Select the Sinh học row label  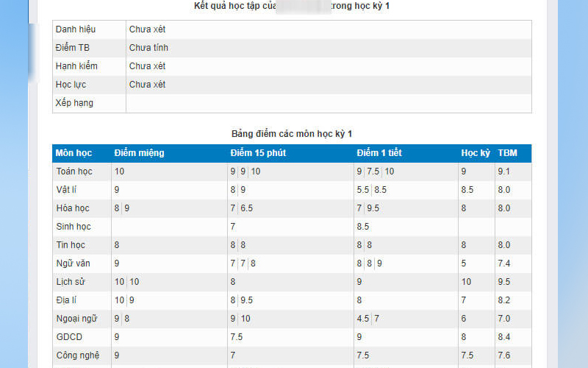click(73, 227)
